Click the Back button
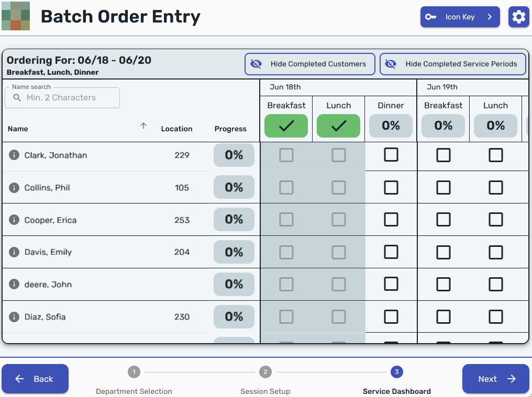 (x=35, y=379)
